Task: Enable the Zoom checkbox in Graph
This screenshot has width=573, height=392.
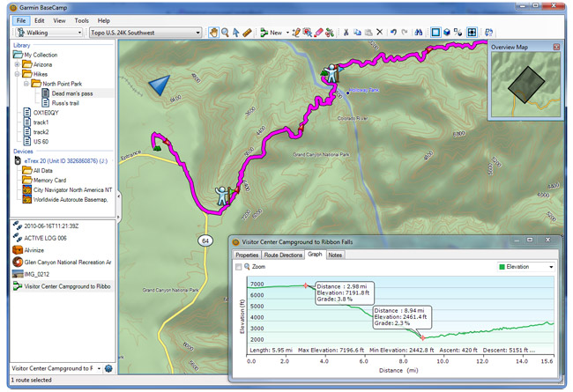Action: click(x=239, y=267)
